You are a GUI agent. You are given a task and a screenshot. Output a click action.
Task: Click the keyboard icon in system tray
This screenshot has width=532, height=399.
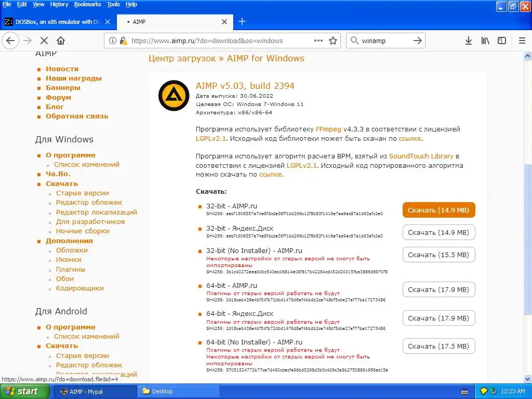tap(464, 392)
